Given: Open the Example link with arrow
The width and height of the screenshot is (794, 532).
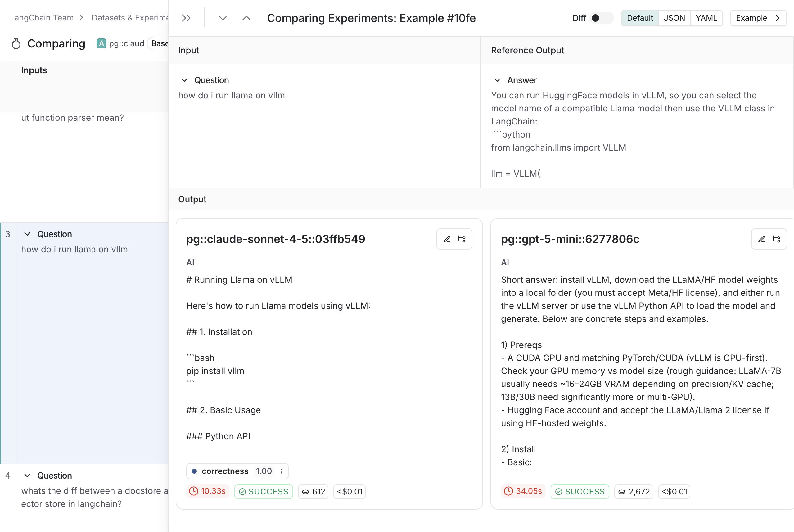Looking at the screenshot, I should (758, 18).
